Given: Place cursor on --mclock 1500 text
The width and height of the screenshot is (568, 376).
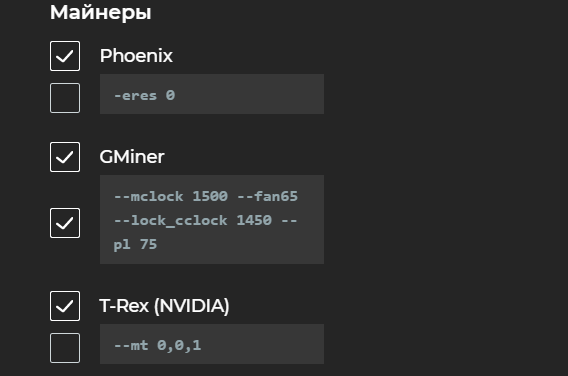Looking at the screenshot, I should coord(171,196).
